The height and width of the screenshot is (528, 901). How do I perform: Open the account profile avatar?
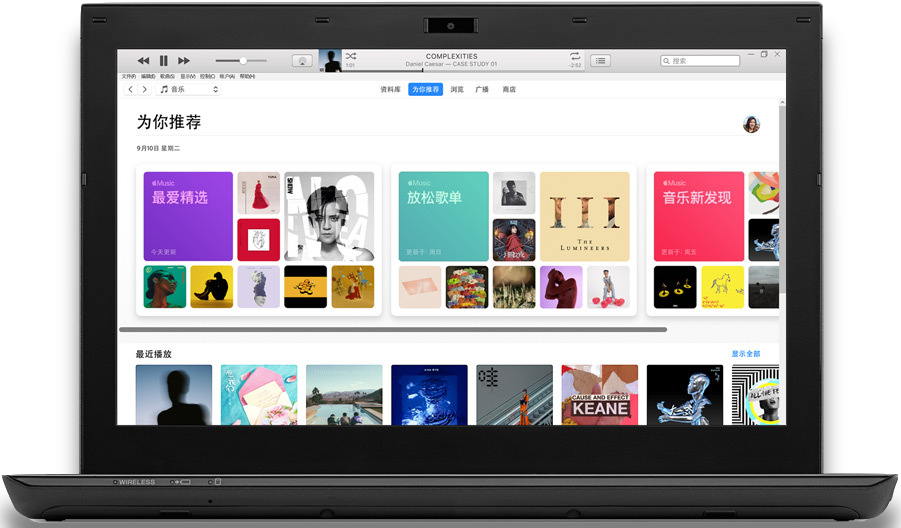[752, 124]
